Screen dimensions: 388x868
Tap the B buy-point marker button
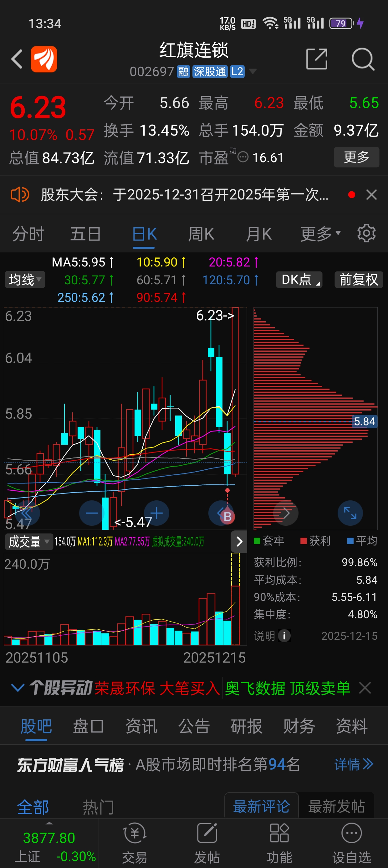(228, 516)
